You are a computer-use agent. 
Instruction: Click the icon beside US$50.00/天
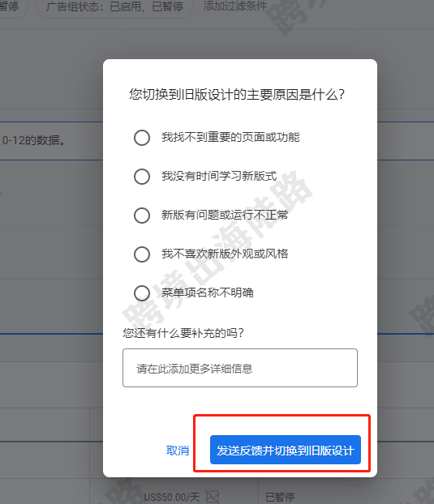(213, 497)
